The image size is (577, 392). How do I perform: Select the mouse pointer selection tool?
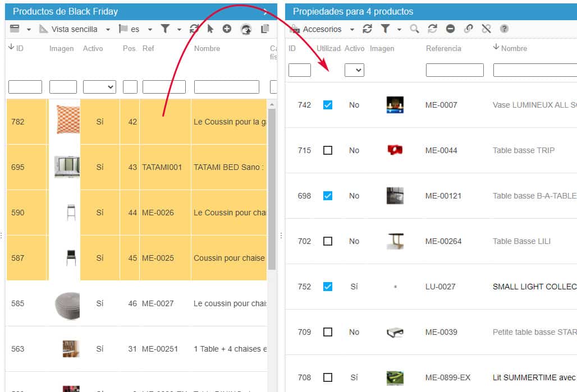point(210,29)
